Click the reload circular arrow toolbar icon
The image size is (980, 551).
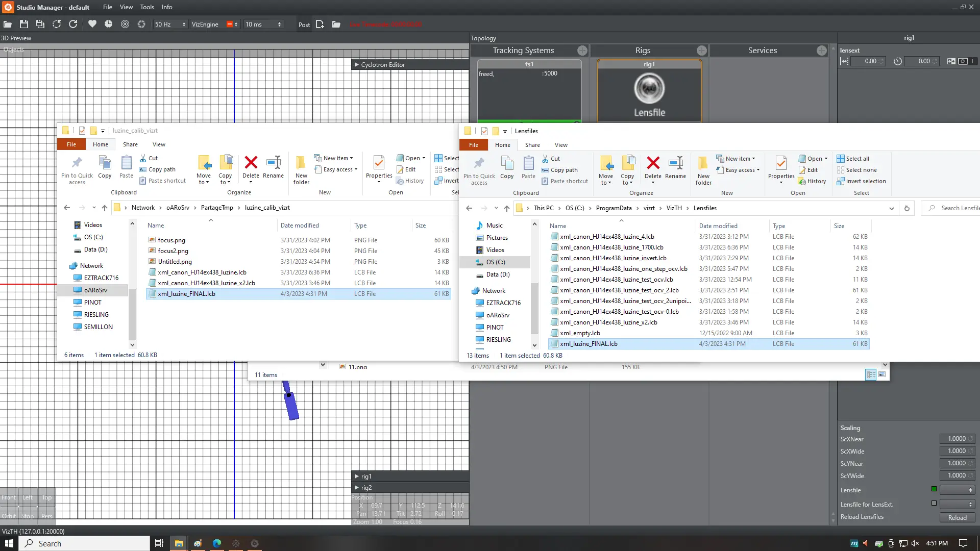73,24
